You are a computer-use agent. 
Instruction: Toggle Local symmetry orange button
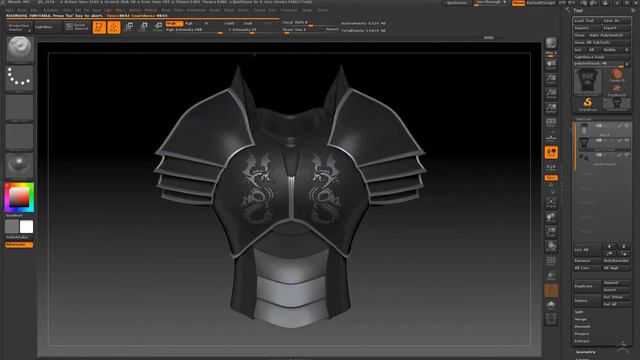(551, 152)
